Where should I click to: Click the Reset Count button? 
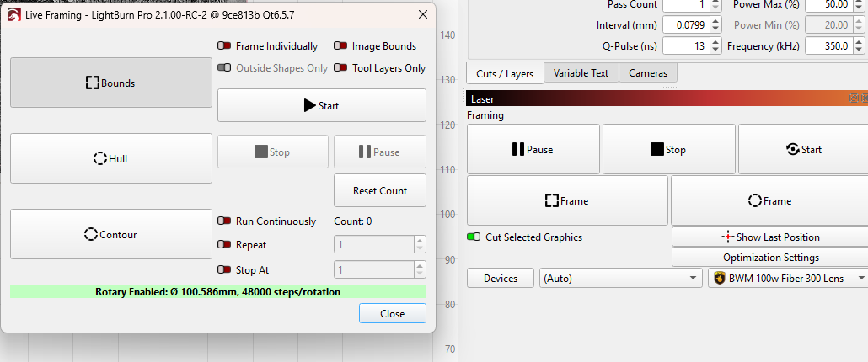tap(380, 190)
